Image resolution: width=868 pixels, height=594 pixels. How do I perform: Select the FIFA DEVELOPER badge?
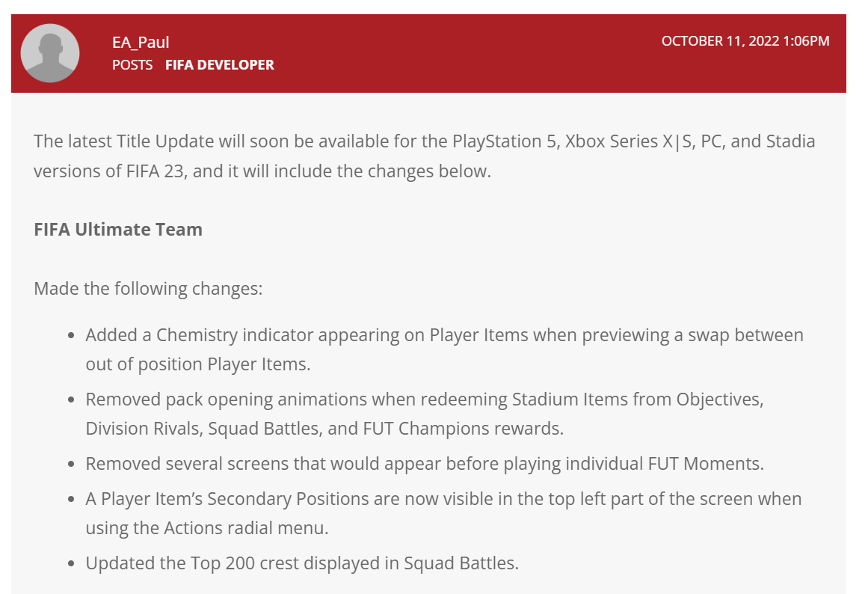(220, 65)
